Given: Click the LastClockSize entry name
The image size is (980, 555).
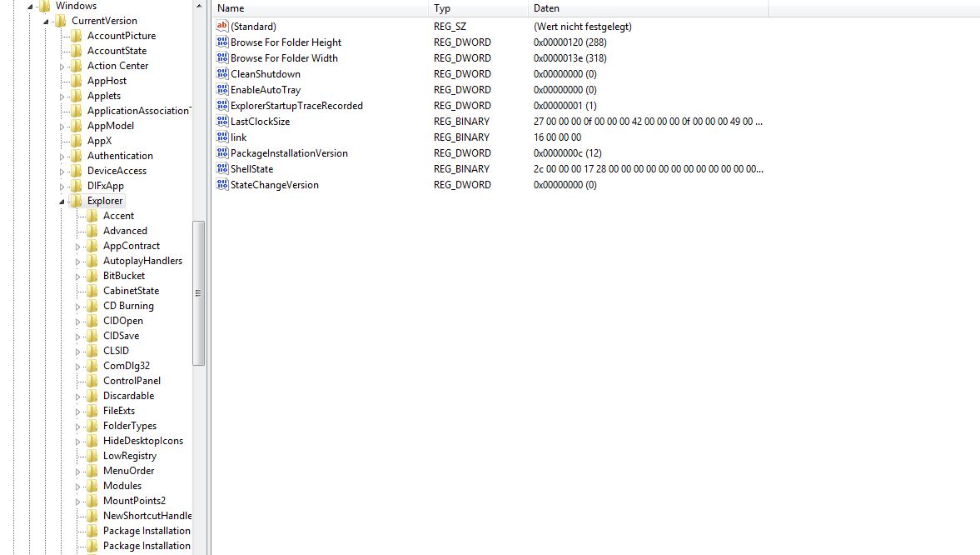Looking at the screenshot, I should coord(260,122).
